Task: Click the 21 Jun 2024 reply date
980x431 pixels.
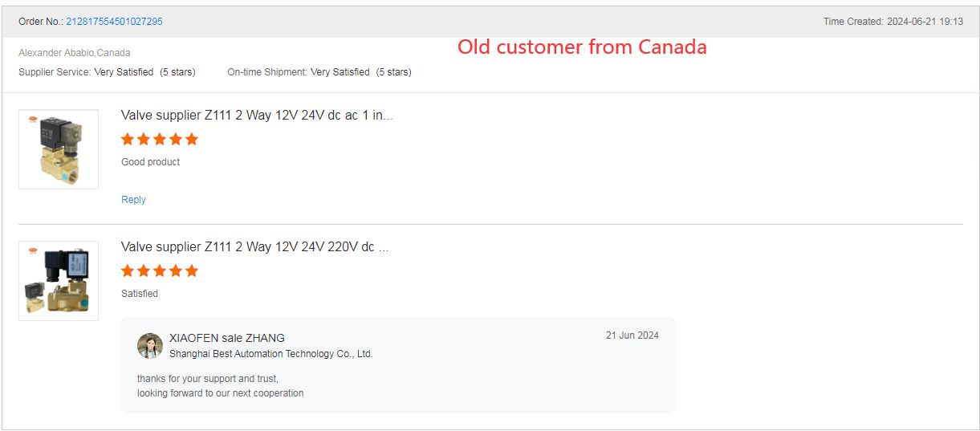Action: point(632,335)
